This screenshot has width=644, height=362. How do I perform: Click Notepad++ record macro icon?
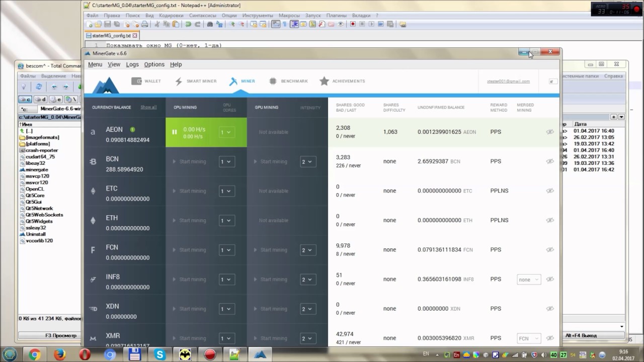(x=353, y=24)
